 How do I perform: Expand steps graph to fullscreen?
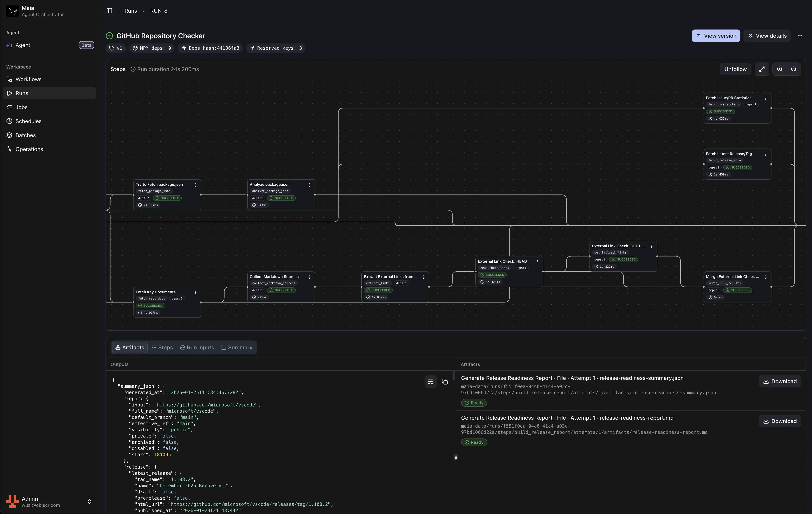762,69
